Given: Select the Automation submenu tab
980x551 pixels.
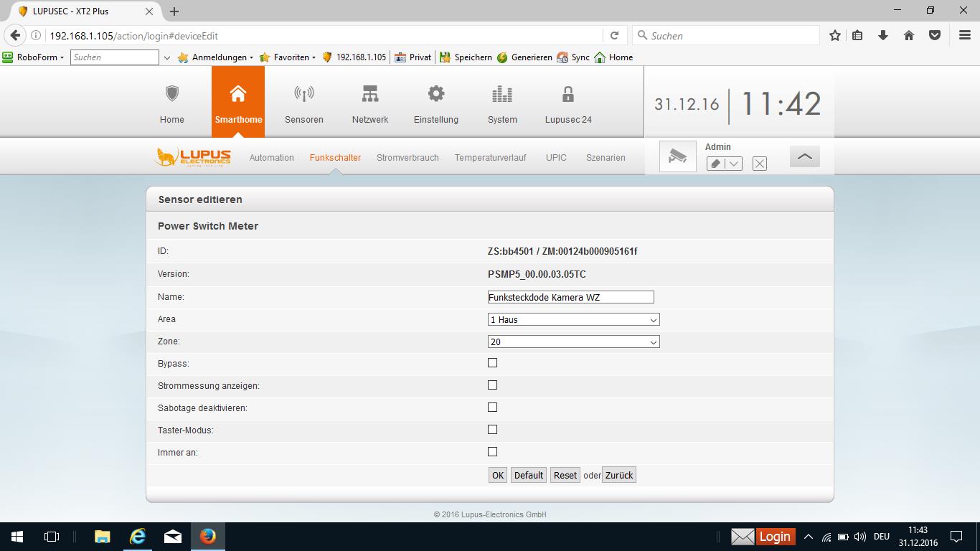Looking at the screenshot, I should [x=271, y=158].
